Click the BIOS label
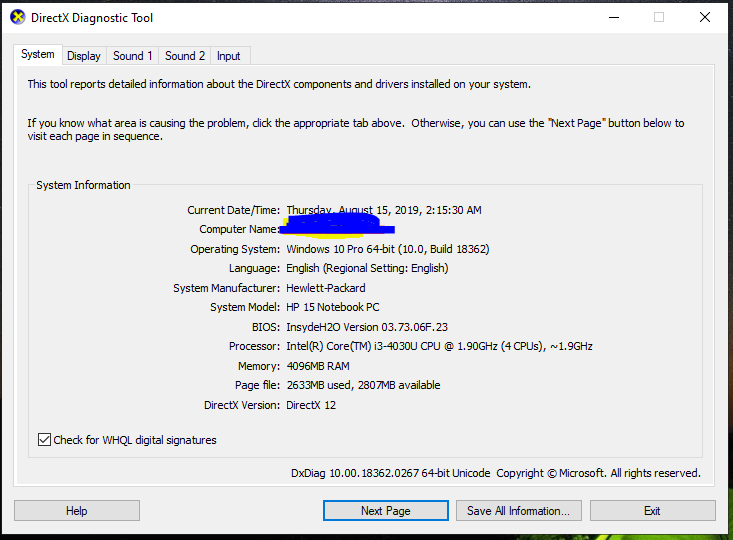This screenshot has width=733, height=540. (x=266, y=327)
